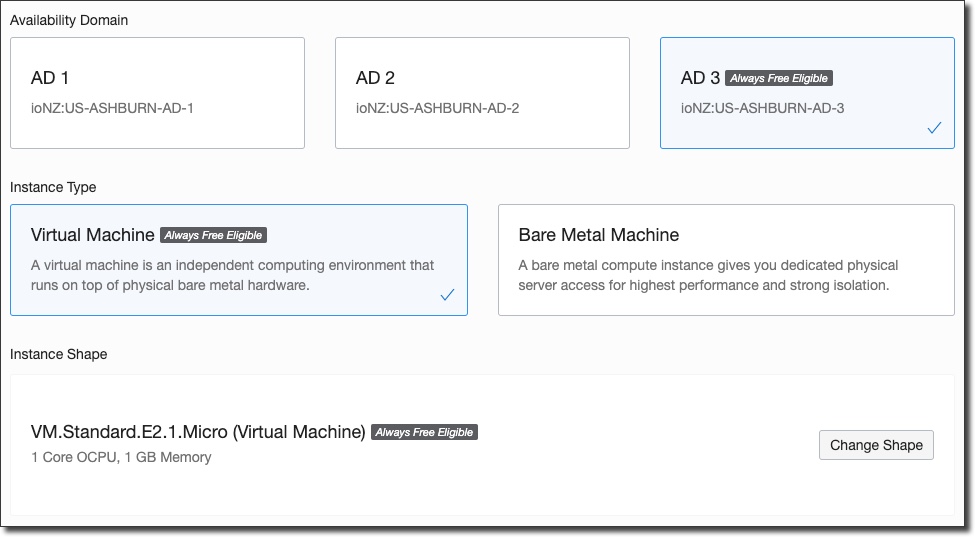Click the ioNZ:US-ASHBURN-AD-2 identifier text
975x537 pixels.
coord(437,108)
